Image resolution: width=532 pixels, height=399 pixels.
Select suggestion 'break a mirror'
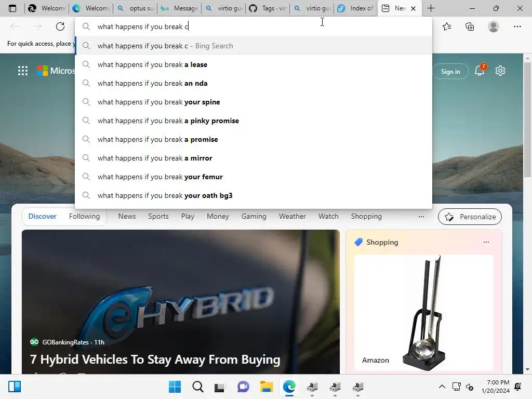[x=254, y=158]
